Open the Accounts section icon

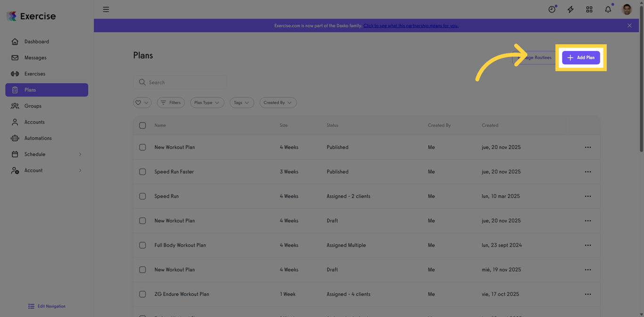click(x=14, y=122)
